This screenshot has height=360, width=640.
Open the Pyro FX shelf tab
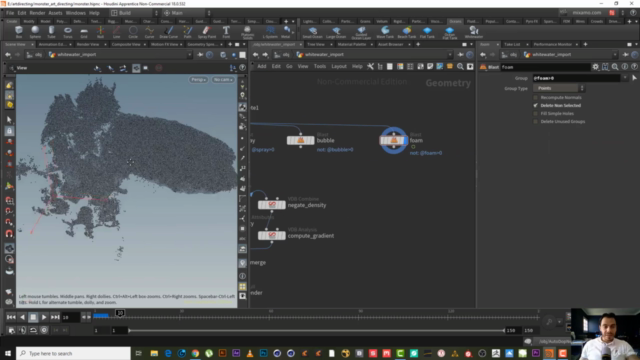click(x=531, y=21)
